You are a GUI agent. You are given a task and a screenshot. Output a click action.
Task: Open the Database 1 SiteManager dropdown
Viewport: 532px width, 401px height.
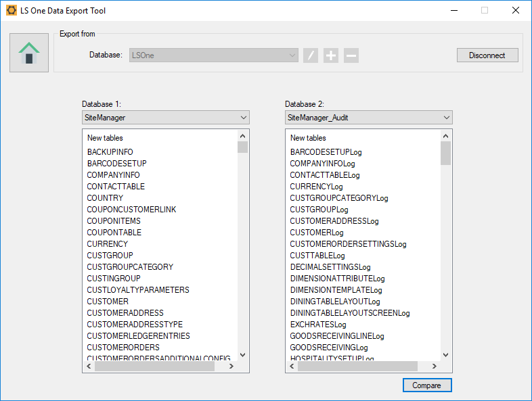(x=166, y=118)
